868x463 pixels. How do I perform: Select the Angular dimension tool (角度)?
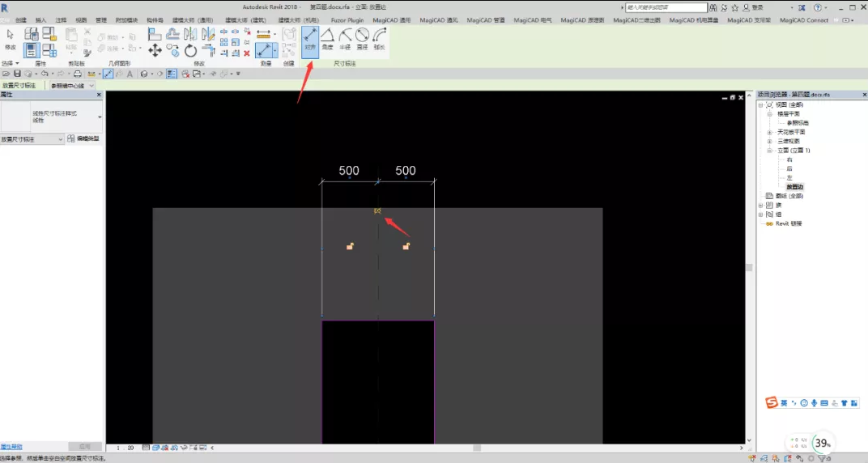pyautogui.click(x=328, y=40)
